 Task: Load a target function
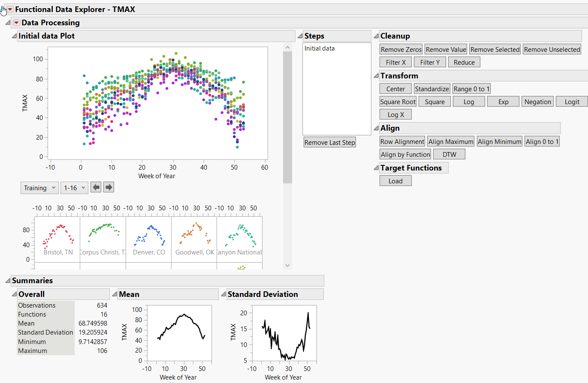pos(395,180)
